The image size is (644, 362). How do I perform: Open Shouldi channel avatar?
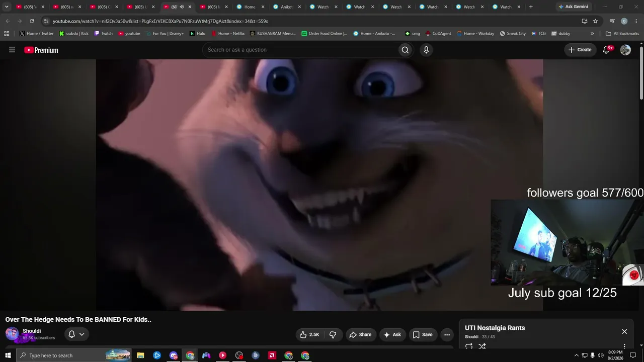12,334
